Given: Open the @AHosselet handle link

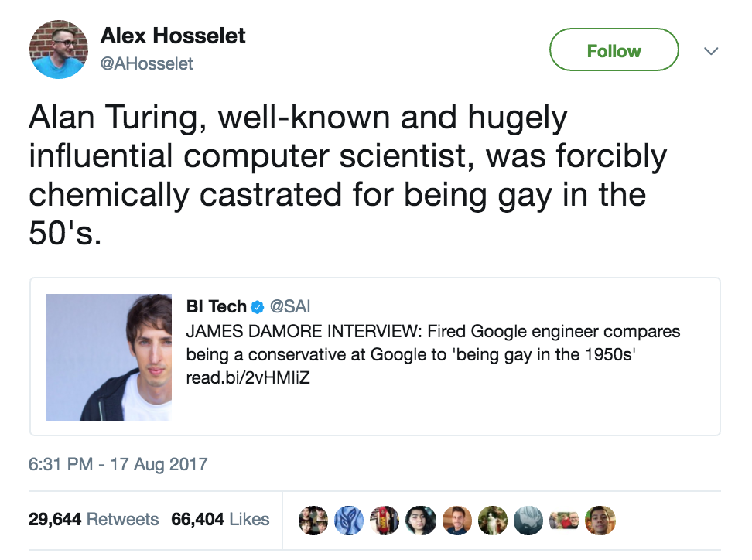Looking at the screenshot, I should tap(147, 63).
